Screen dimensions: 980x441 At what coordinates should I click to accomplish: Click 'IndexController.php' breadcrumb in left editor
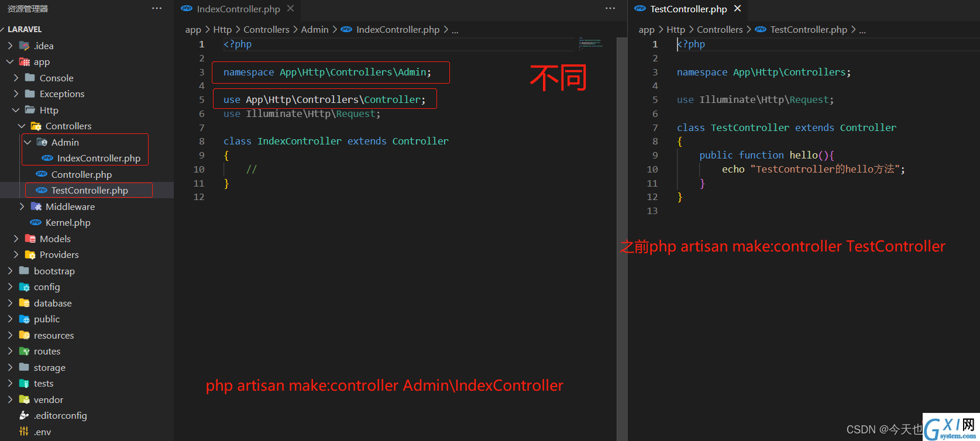[398, 29]
